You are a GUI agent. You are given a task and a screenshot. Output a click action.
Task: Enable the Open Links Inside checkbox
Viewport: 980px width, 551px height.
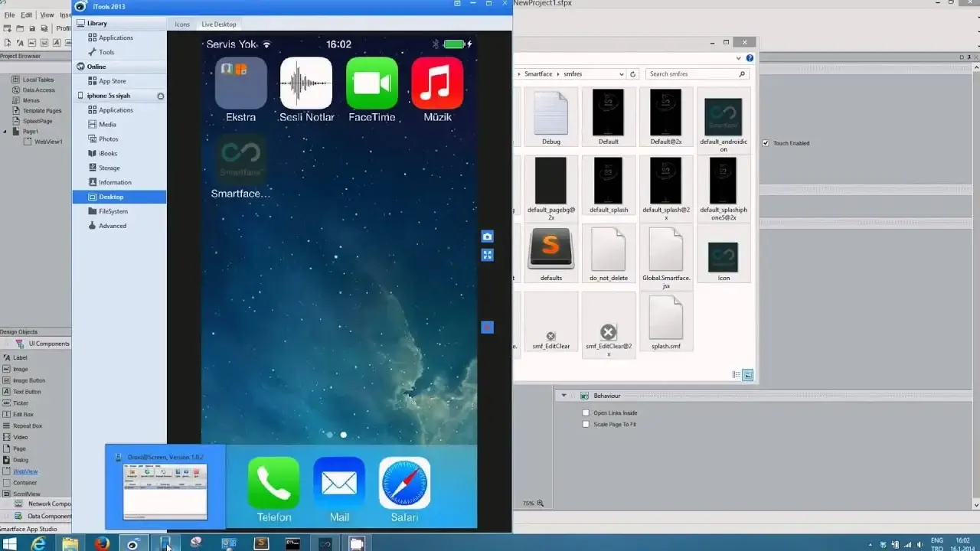tap(584, 412)
